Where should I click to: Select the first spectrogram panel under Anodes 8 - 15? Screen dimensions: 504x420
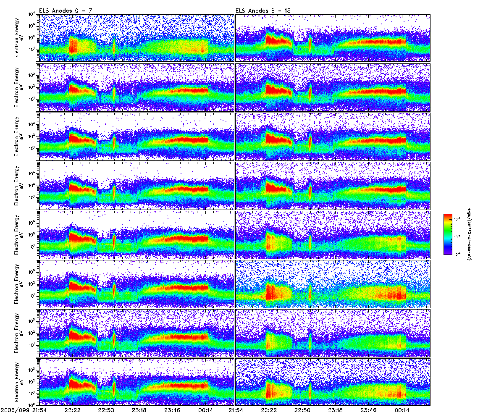pos(333,38)
